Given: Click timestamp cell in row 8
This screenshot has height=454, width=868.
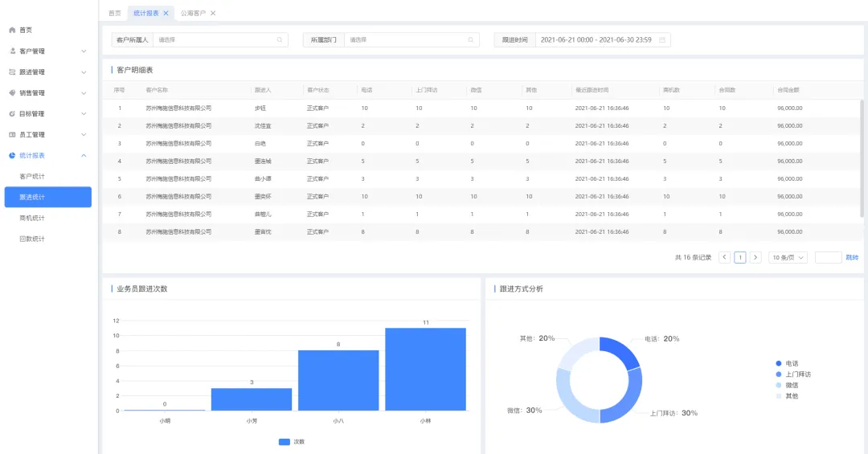Looking at the screenshot, I should click(x=602, y=232).
